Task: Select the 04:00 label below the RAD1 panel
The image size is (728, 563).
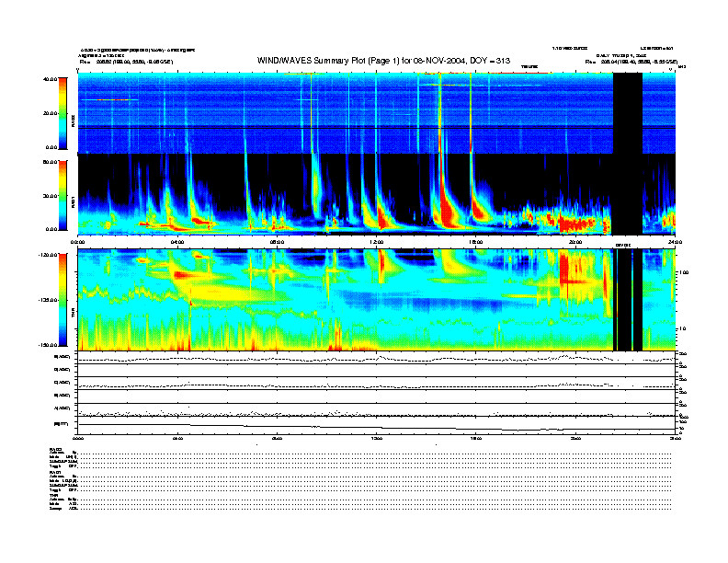Action: click(x=177, y=242)
